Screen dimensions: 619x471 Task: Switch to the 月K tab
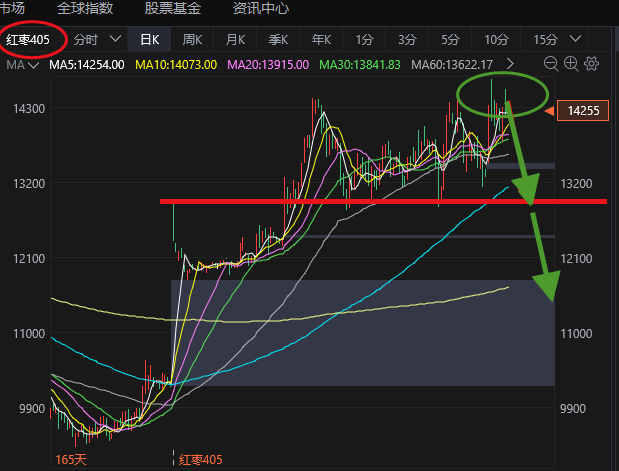235,39
